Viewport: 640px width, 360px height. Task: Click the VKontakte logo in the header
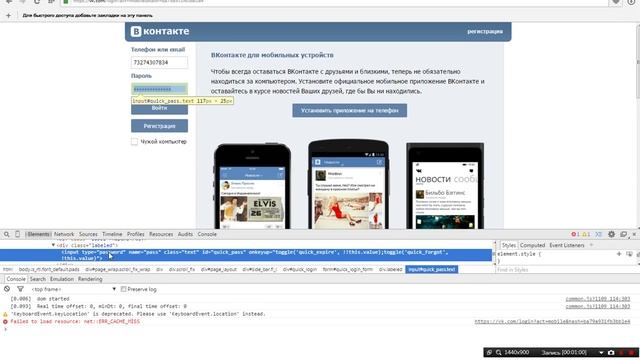(x=160, y=31)
